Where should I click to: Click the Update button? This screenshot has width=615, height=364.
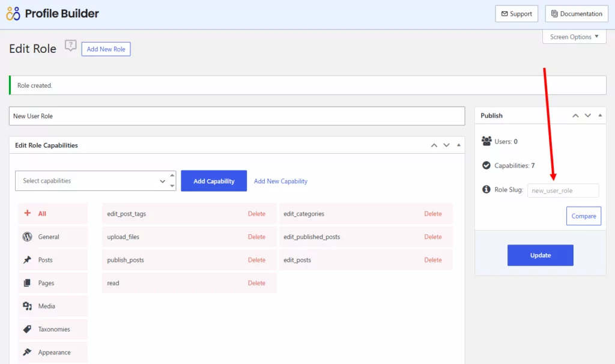point(540,255)
